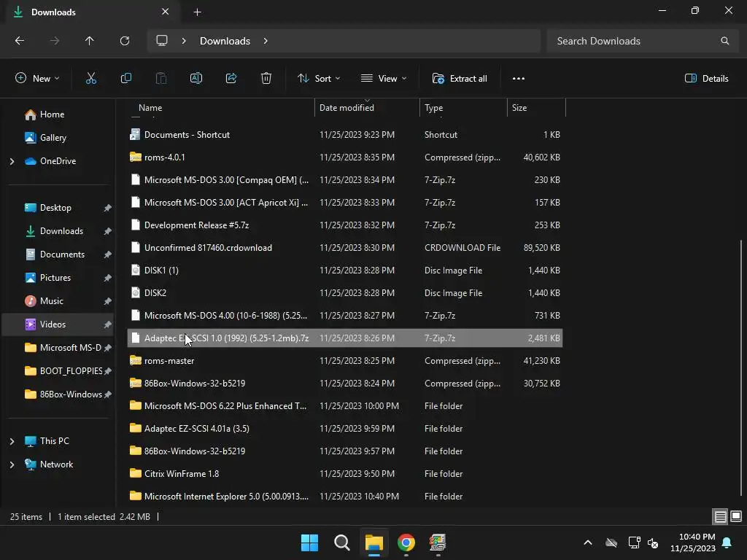
Task: Click the Paste clipboard icon
Action: 161,79
